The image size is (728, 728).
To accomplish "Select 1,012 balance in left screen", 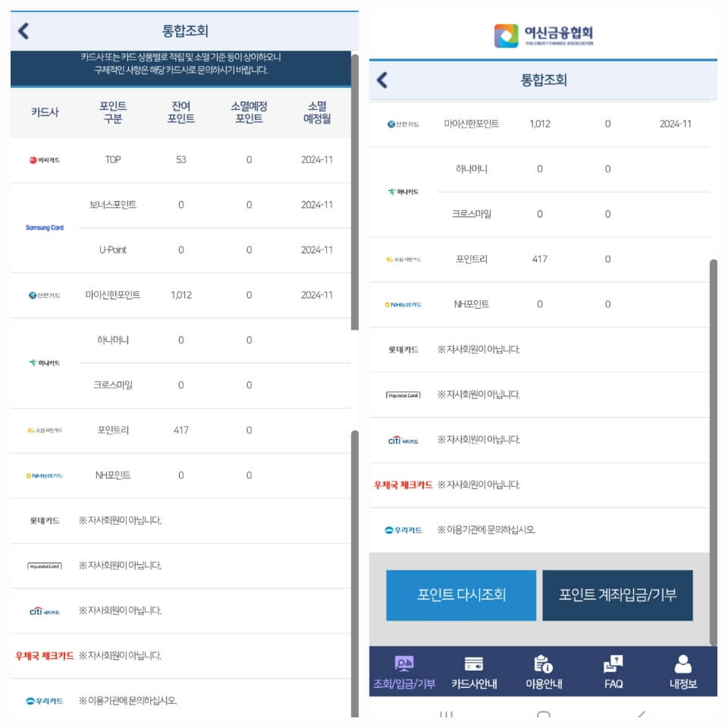I will coord(181,295).
